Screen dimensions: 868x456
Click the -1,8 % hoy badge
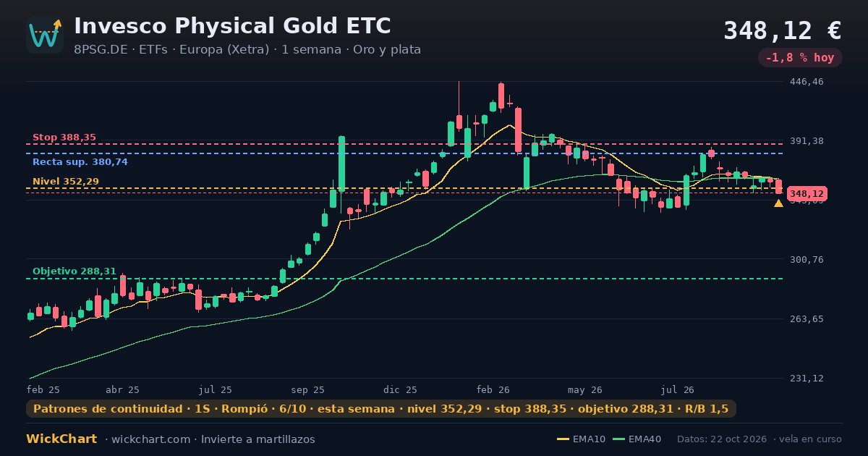coord(800,57)
